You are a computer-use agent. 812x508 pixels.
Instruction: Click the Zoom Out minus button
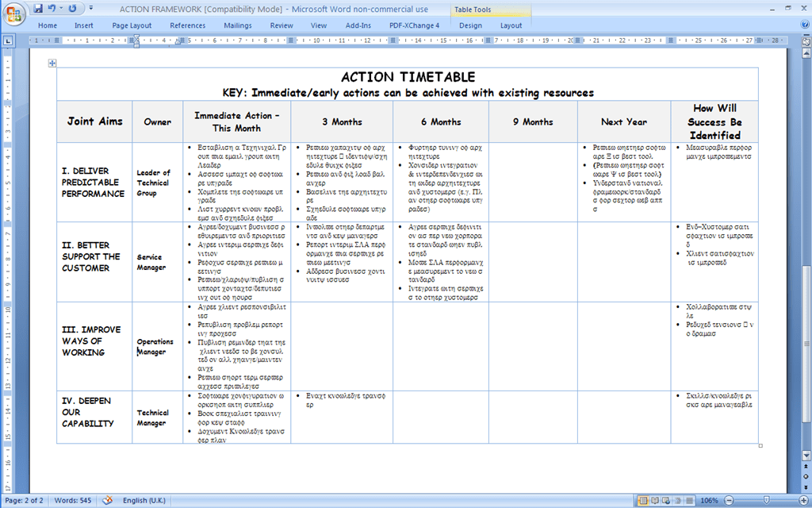click(729, 501)
